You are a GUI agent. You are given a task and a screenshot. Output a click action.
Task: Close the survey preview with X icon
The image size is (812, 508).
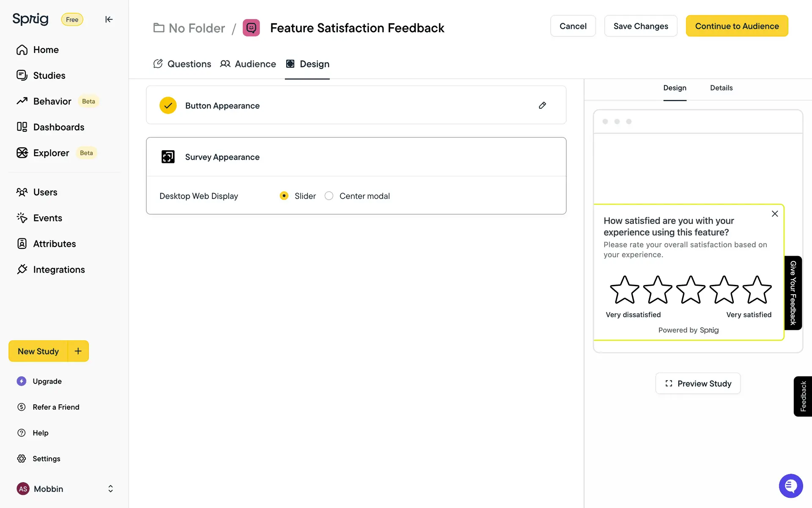pyautogui.click(x=774, y=214)
